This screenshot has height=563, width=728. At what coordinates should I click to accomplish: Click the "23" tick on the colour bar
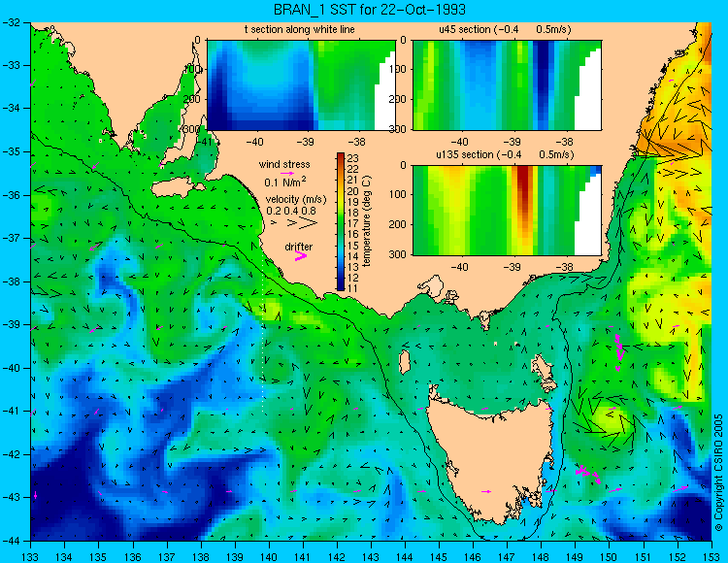point(353,157)
